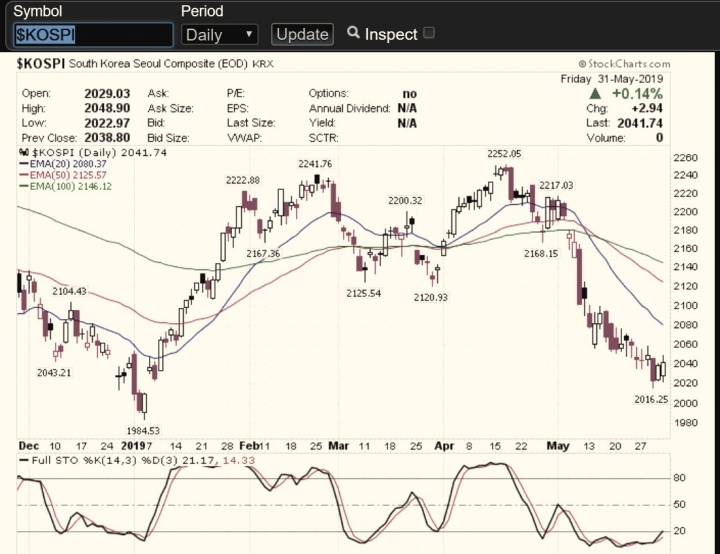The image size is (720, 554).
Task: Click the Feb month axis label
Action: point(249,446)
